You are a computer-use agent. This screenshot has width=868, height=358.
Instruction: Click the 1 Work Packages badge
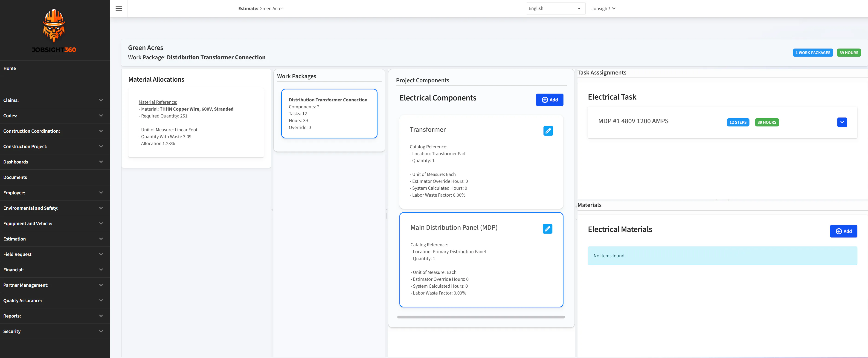click(x=812, y=52)
